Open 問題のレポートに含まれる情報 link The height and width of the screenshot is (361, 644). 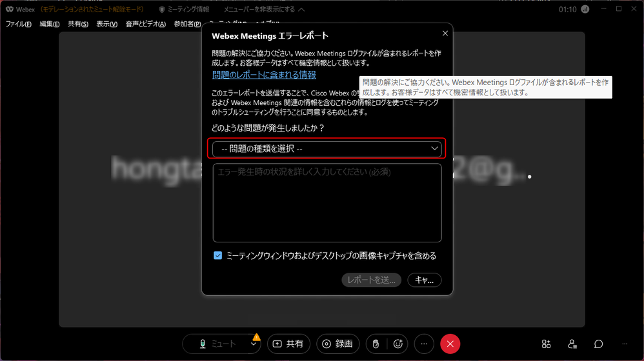[x=264, y=75]
